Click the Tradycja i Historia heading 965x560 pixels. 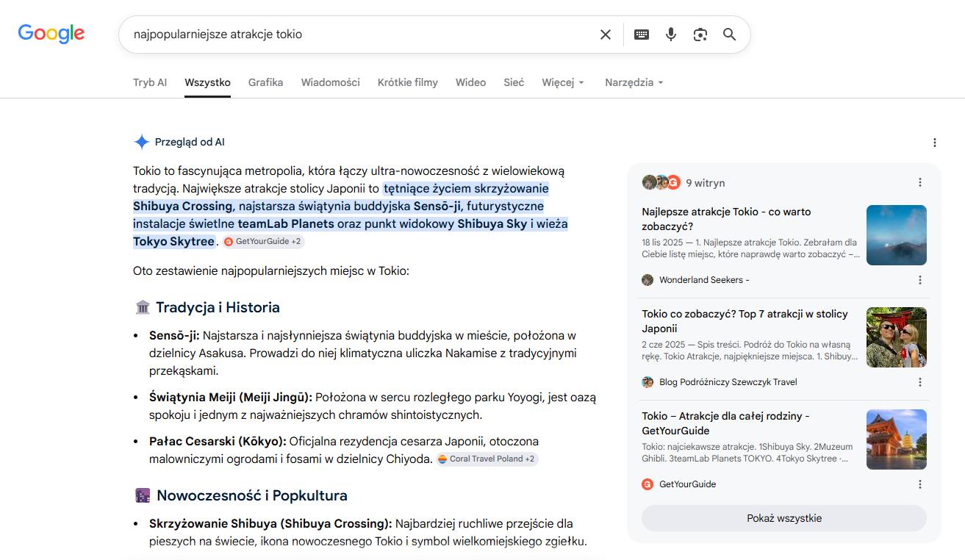[218, 307]
